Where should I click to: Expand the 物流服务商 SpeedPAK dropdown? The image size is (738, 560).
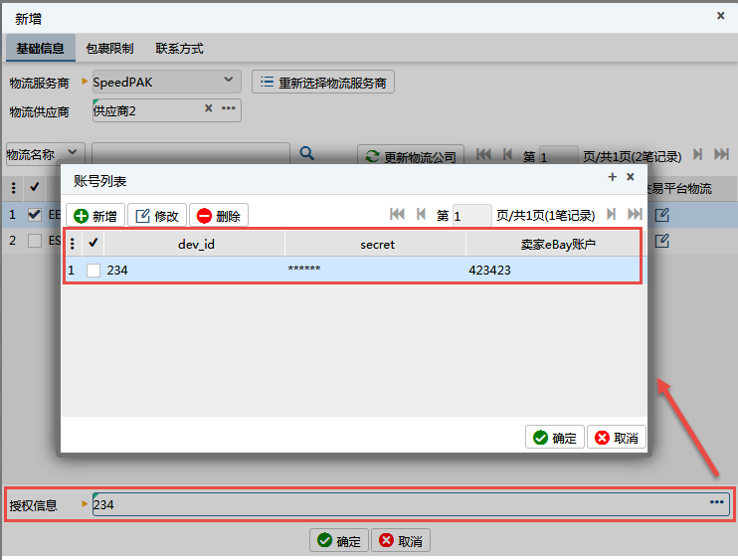(x=228, y=80)
